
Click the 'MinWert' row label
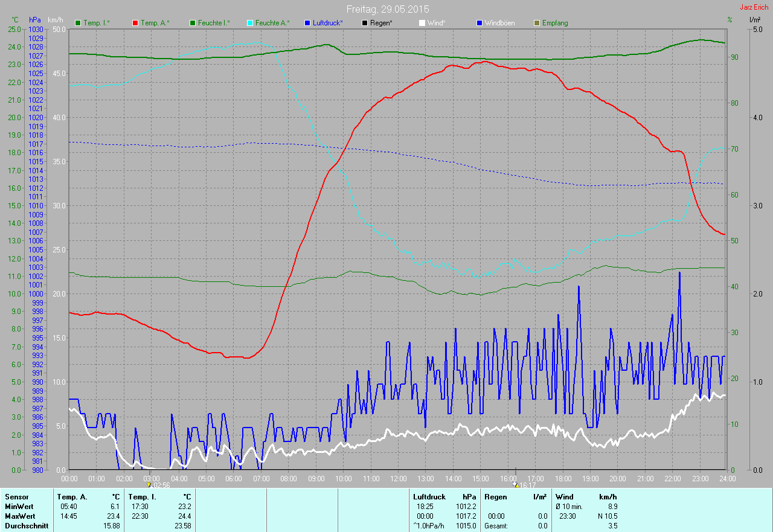(x=18, y=507)
